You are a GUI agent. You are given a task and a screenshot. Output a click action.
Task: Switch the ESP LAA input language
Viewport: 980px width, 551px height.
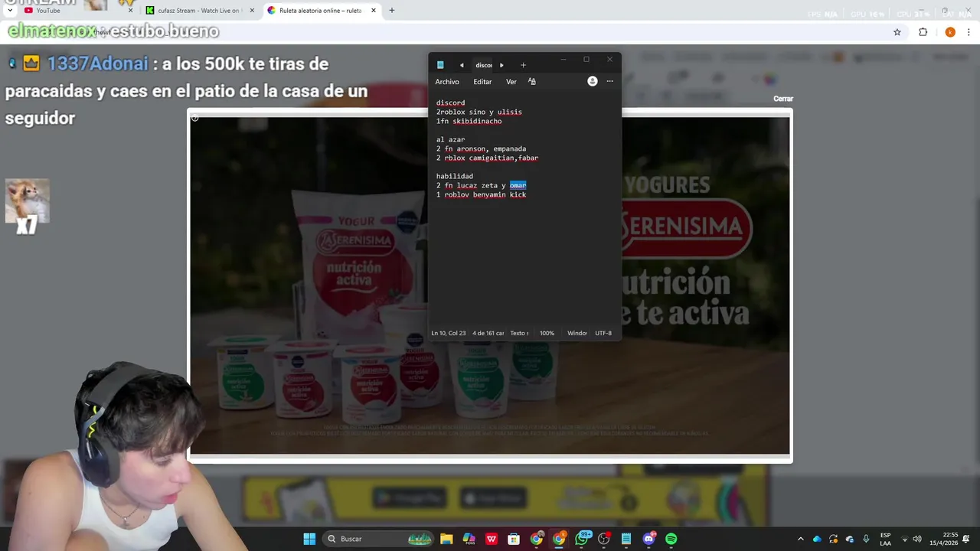pos(885,539)
